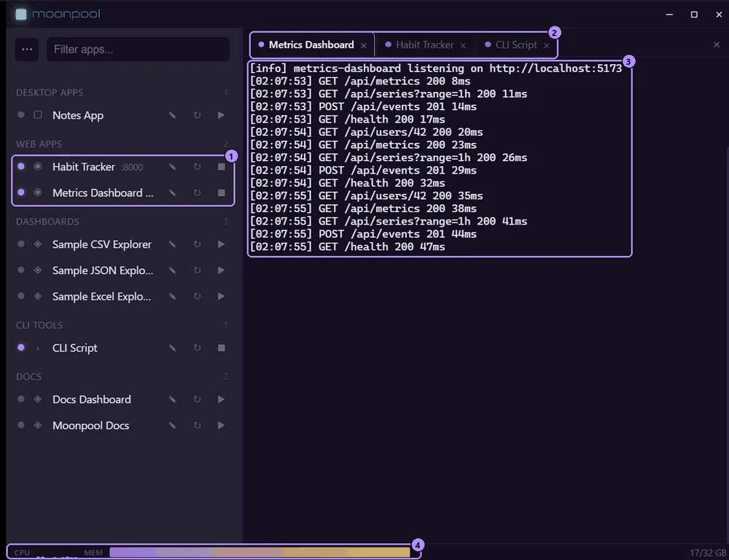
Task: Close the log output panel
Action: point(717,44)
